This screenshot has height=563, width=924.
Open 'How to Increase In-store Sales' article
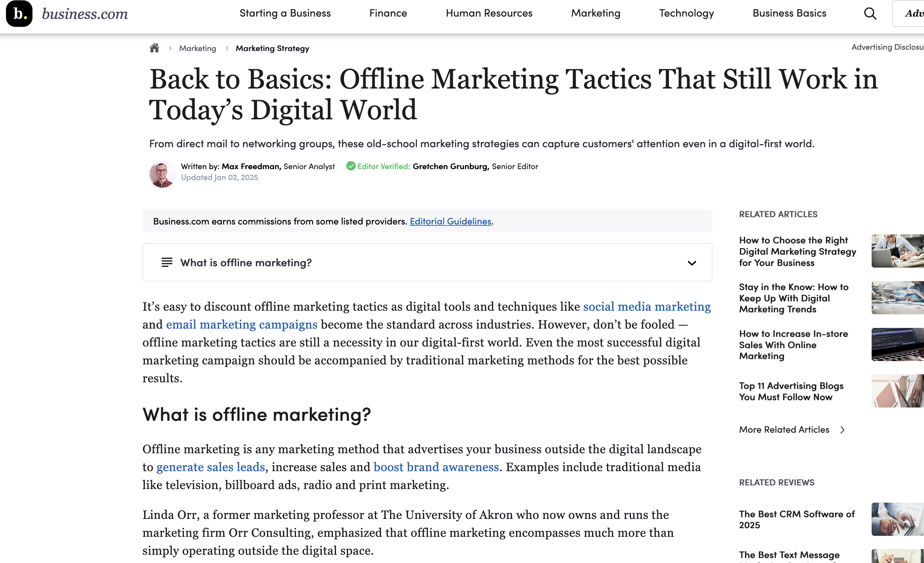[x=793, y=345]
